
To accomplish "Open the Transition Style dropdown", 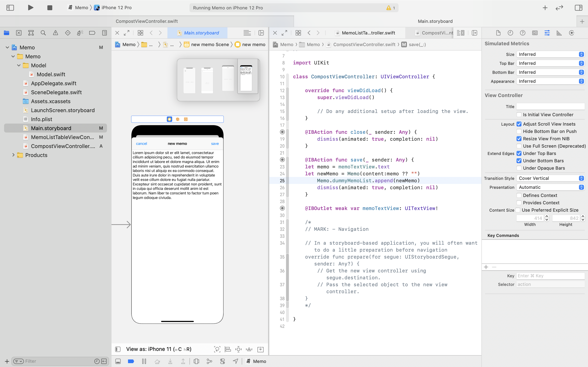I will pyautogui.click(x=550, y=178).
